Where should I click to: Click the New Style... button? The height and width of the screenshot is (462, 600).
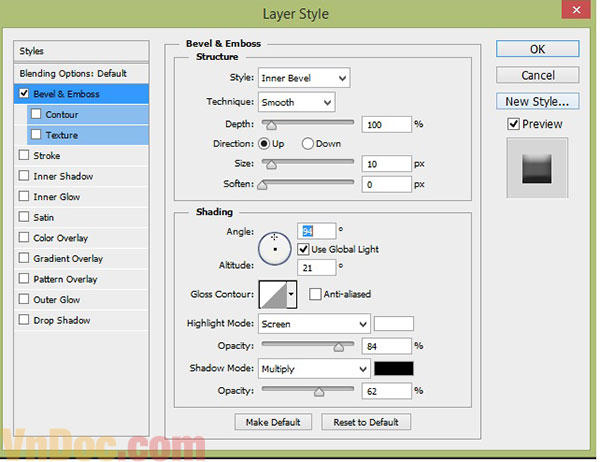(x=538, y=101)
